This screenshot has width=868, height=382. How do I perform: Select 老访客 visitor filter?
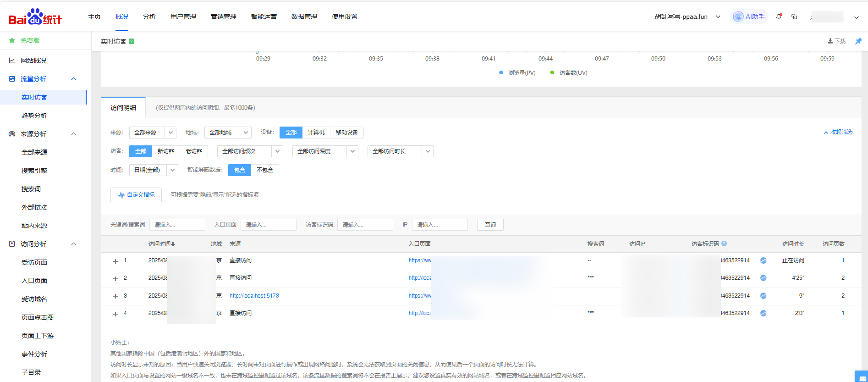pos(194,151)
